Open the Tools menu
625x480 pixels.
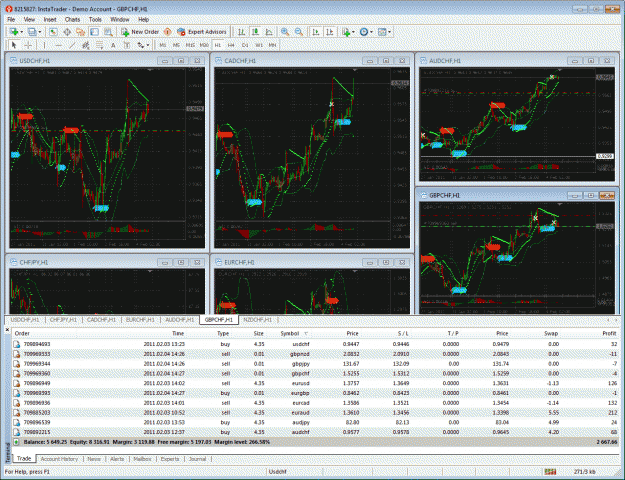pos(95,19)
